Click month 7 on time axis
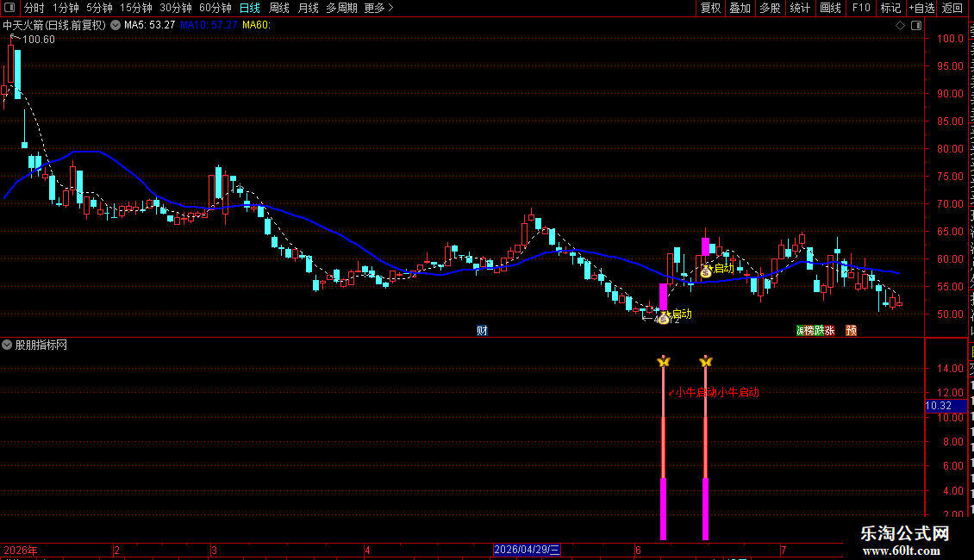The width and height of the screenshot is (974, 560). 784,550
